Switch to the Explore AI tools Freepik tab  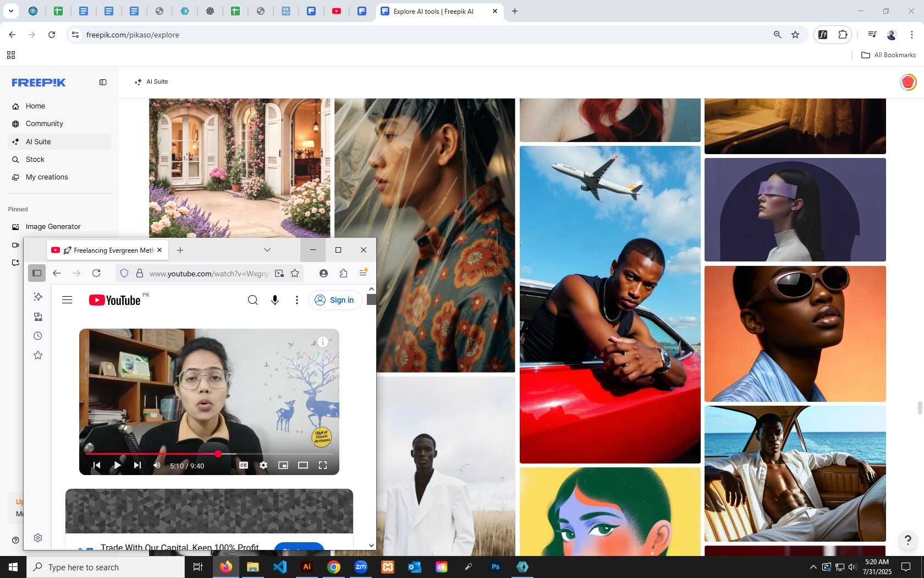click(x=439, y=11)
